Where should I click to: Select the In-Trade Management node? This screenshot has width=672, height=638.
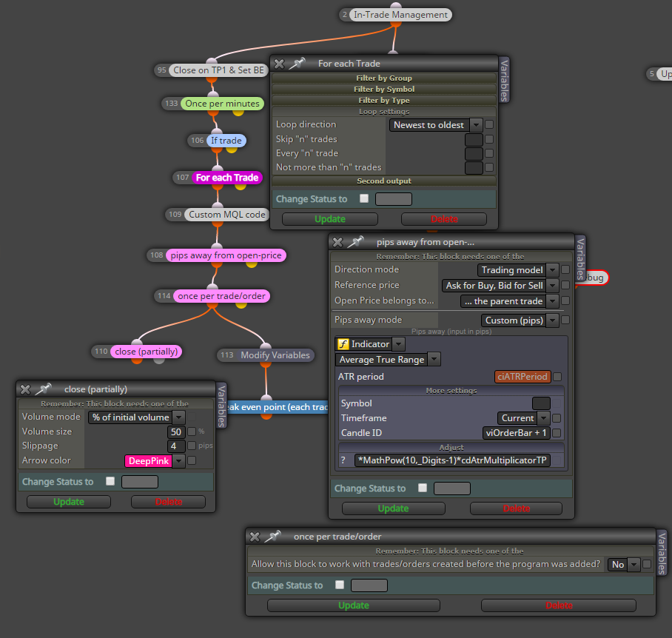400,15
